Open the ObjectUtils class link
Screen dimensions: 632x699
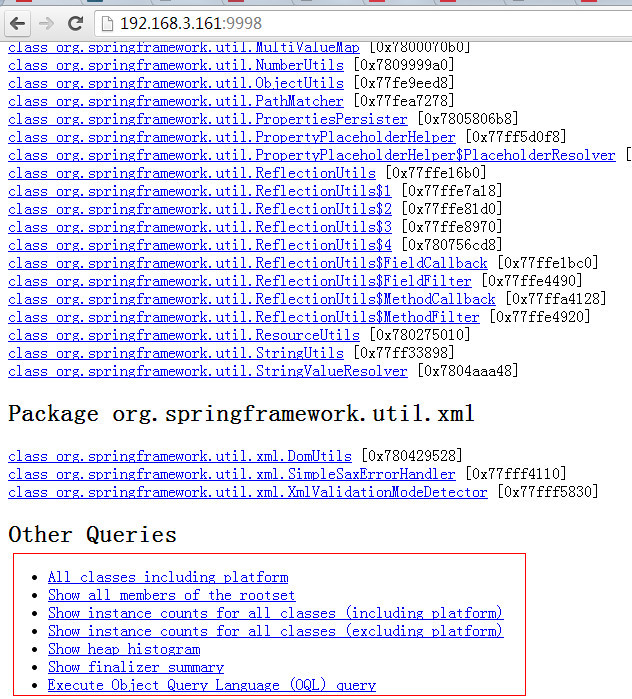coord(176,83)
